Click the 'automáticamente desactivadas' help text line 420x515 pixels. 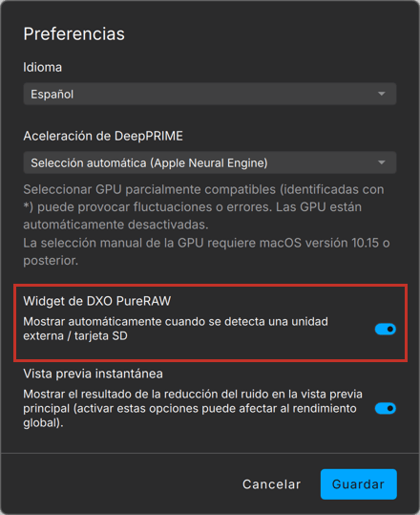pos(115,225)
